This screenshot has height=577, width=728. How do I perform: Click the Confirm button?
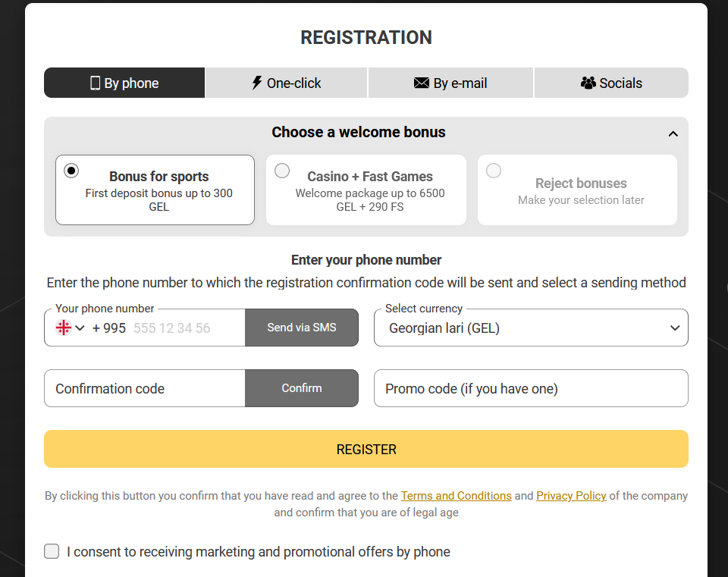(x=301, y=387)
